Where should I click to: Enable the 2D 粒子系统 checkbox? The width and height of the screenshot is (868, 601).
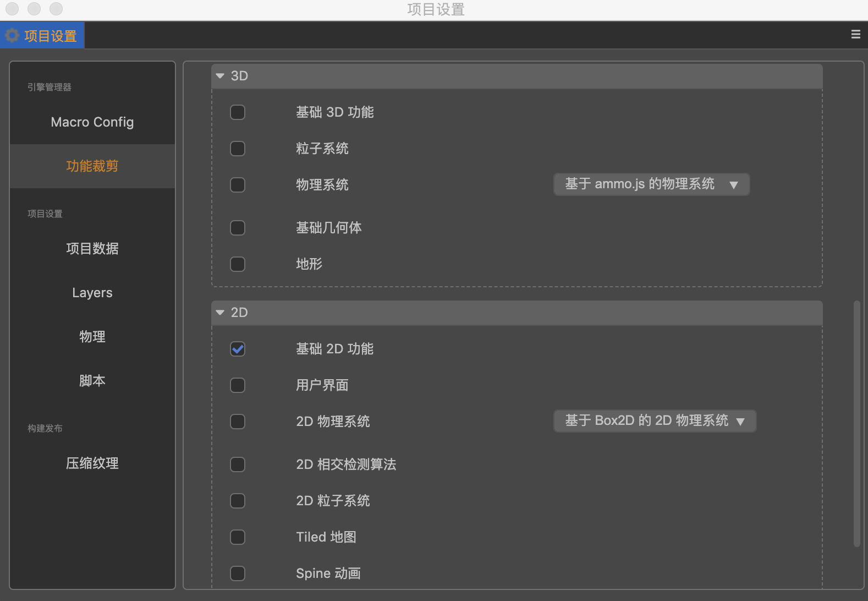click(x=238, y=501)
